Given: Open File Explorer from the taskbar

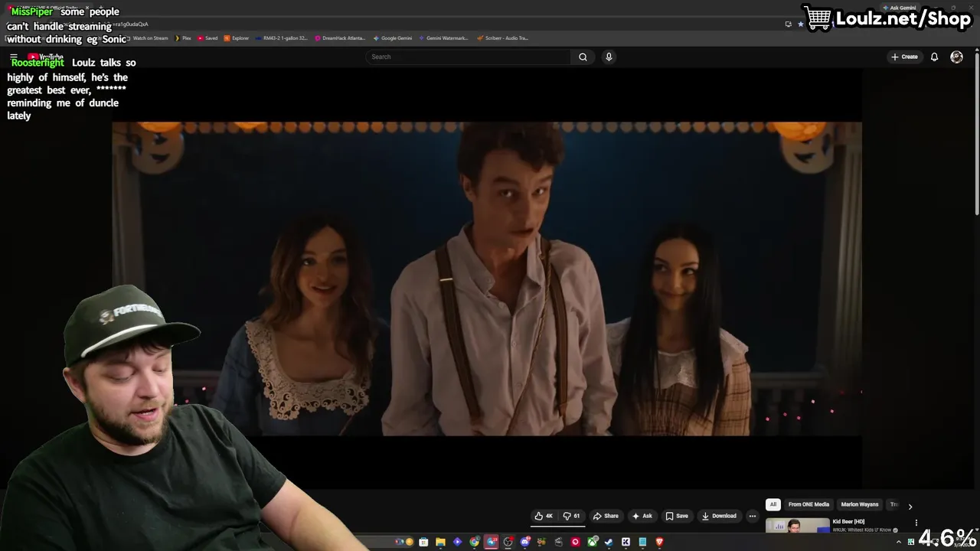Looking at the screenshot, I should 440,542.
